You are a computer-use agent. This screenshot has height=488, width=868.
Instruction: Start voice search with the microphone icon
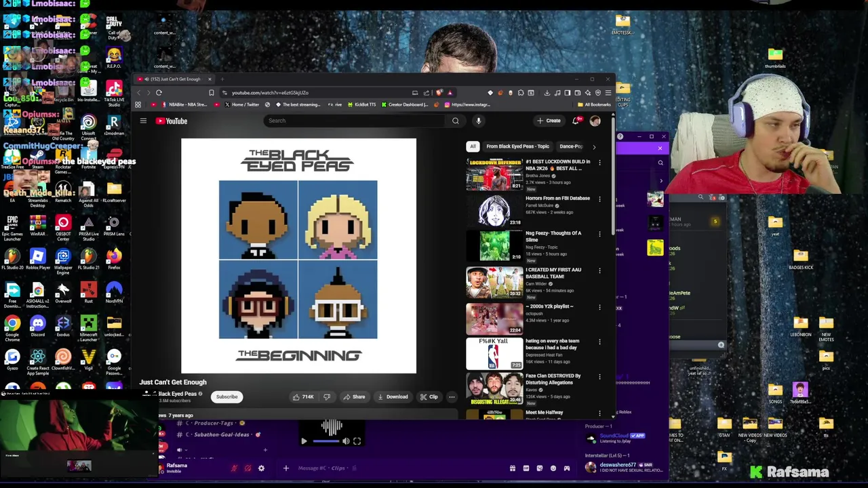pos(478,121)
